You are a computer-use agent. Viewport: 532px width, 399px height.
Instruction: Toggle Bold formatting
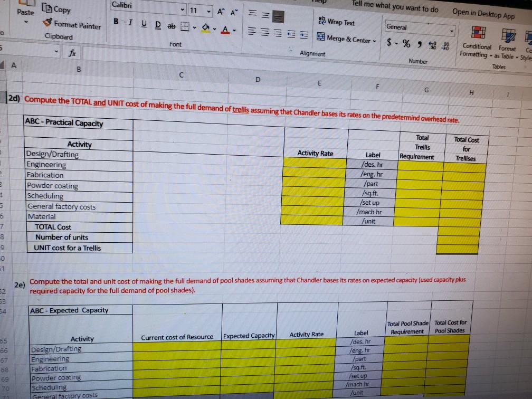(x=116, y=21)
